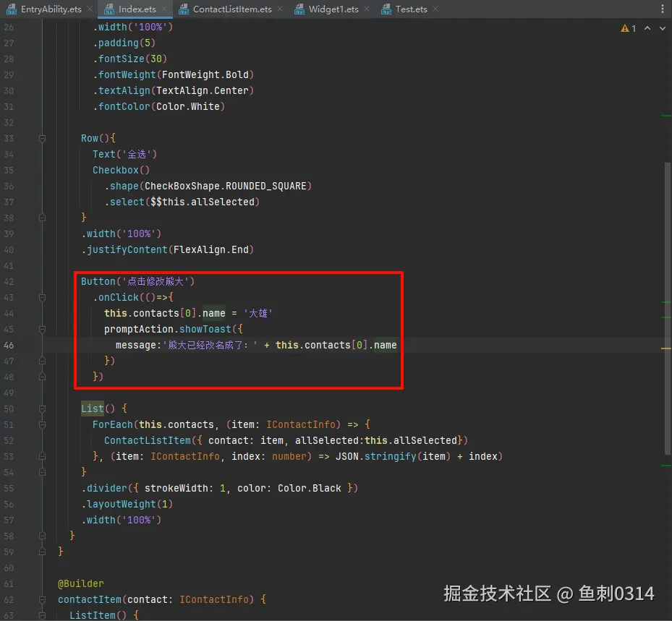This screenshot has width=672, height=621.
Task: Close the ContactListItem.ets tab
Action: [280, 9]
